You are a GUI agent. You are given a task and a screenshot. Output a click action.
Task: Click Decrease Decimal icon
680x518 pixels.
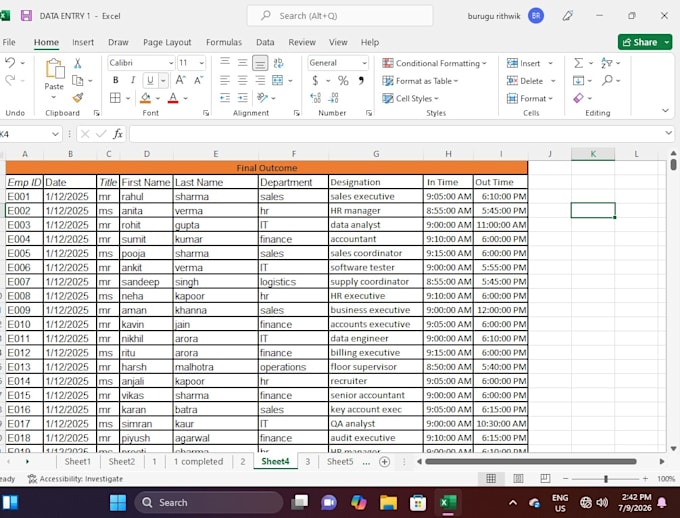[333, 98]
